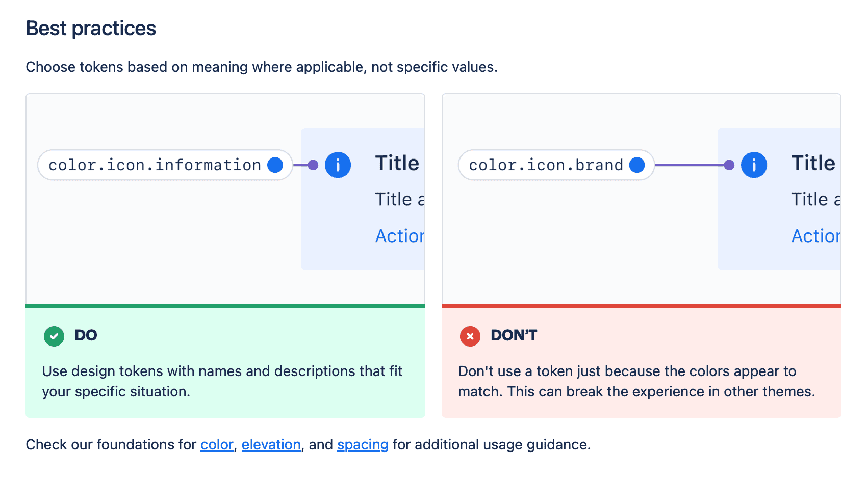Click the bold Title in the DO example

pyautogui.click(x=397, y=163)
